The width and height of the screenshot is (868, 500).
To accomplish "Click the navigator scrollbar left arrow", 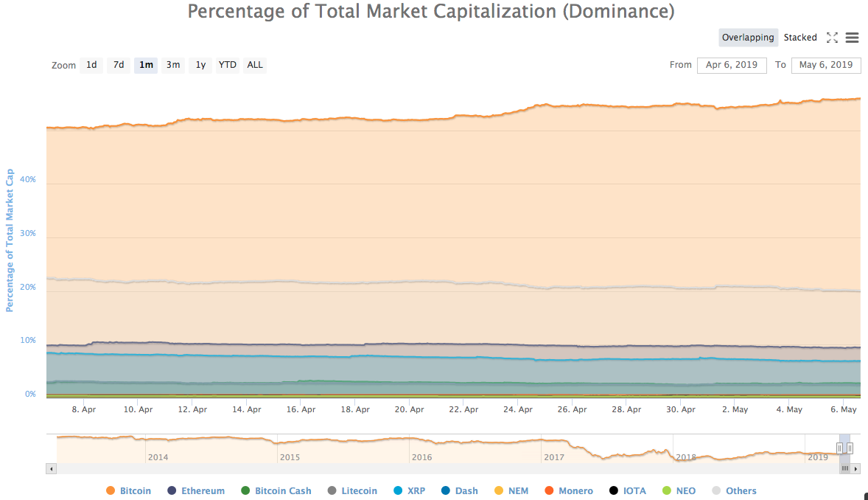I will (51, 468).
